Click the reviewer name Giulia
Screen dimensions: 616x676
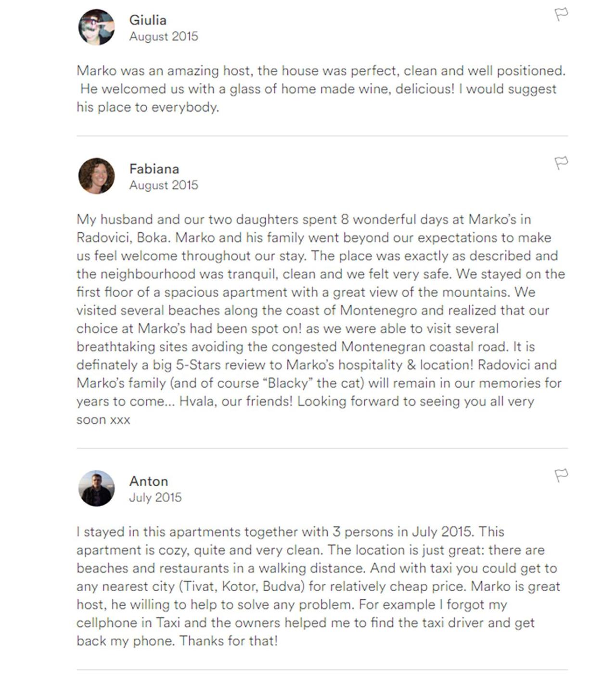point(148,20)
